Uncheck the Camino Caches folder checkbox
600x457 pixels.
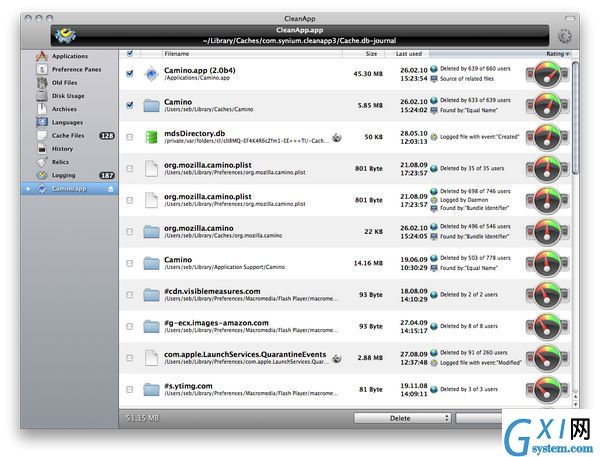pos(130,104)
